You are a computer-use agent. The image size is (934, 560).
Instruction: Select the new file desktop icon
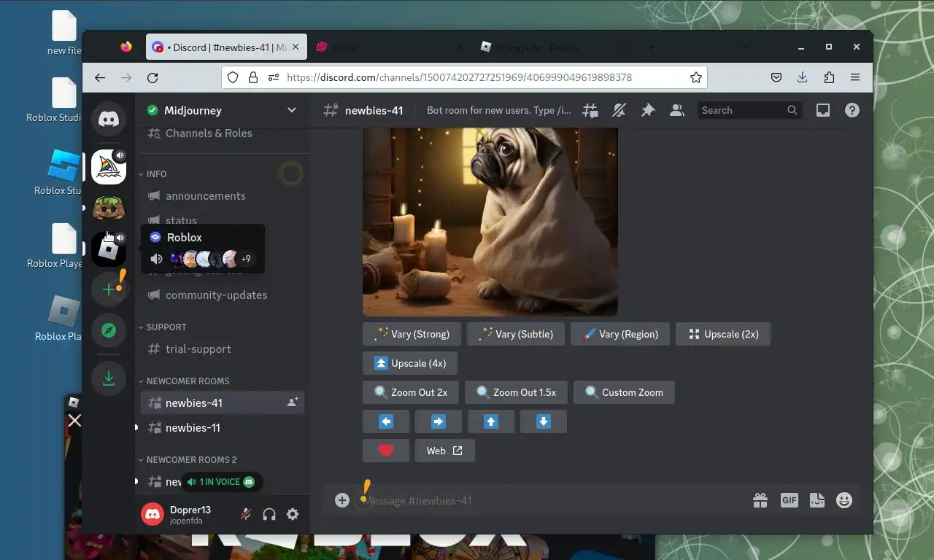(x=64, y=34)
